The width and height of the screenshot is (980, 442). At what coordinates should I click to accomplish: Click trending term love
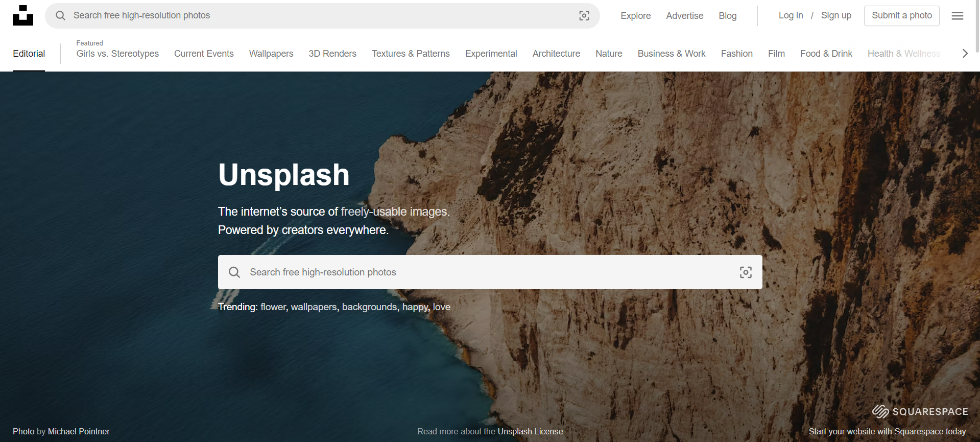[x=442, y=307]
